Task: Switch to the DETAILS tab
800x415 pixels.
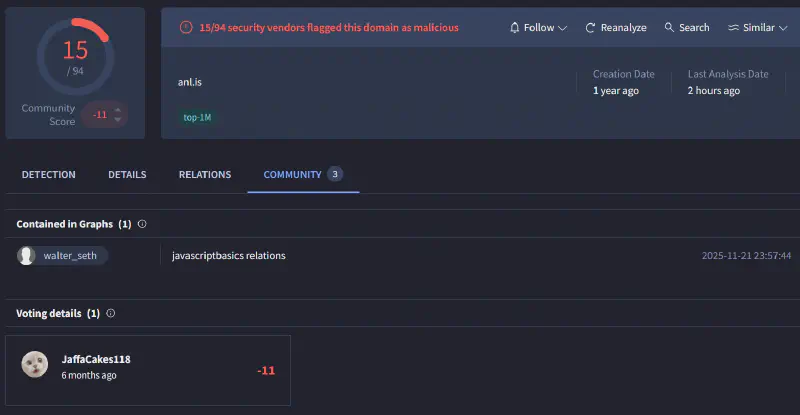Action: (x=127, y=175)
